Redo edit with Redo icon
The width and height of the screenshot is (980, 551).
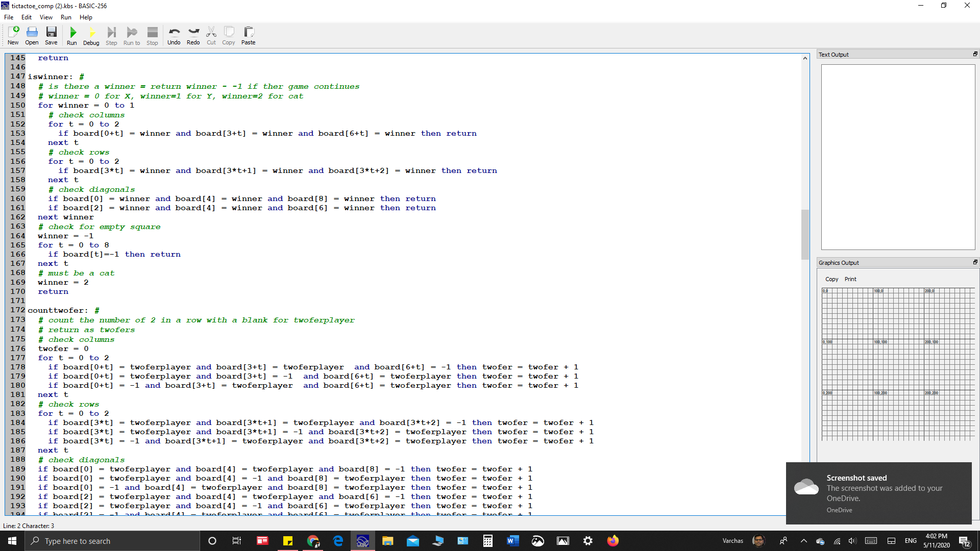tap(193, 36)
